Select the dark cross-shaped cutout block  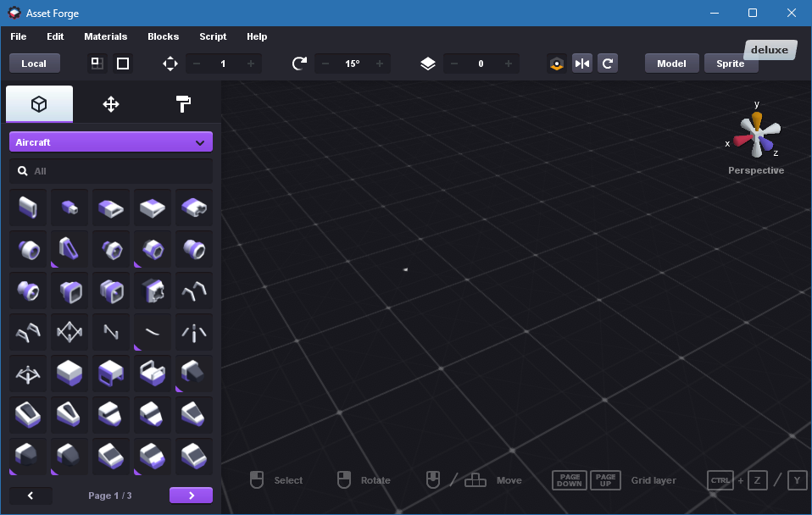tap(153, 291)
